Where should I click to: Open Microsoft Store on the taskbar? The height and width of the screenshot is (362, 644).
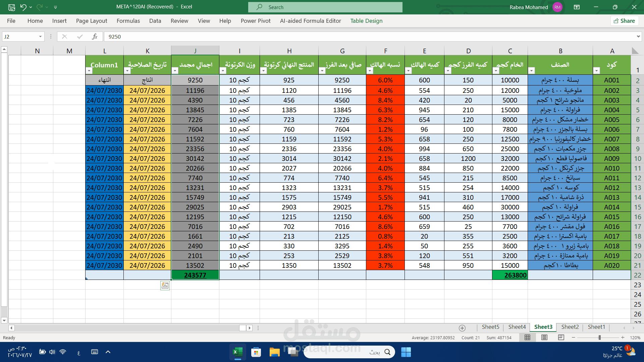tap(256, 352)
